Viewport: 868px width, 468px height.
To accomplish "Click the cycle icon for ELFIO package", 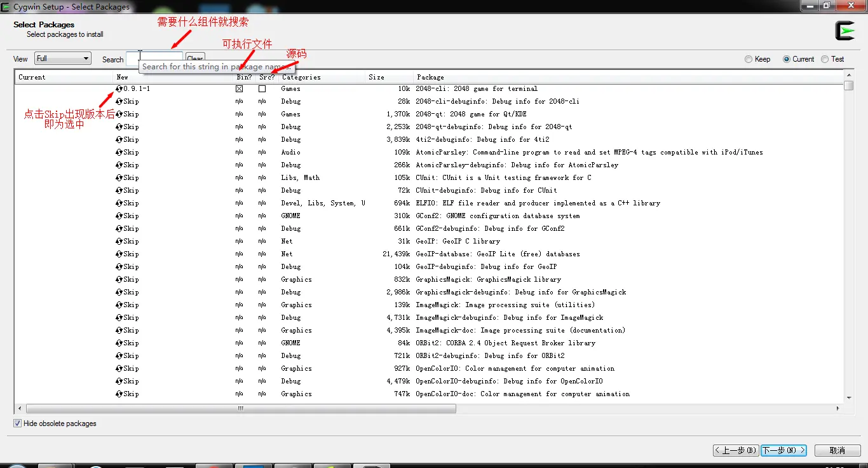I will [x=119, y=203].
